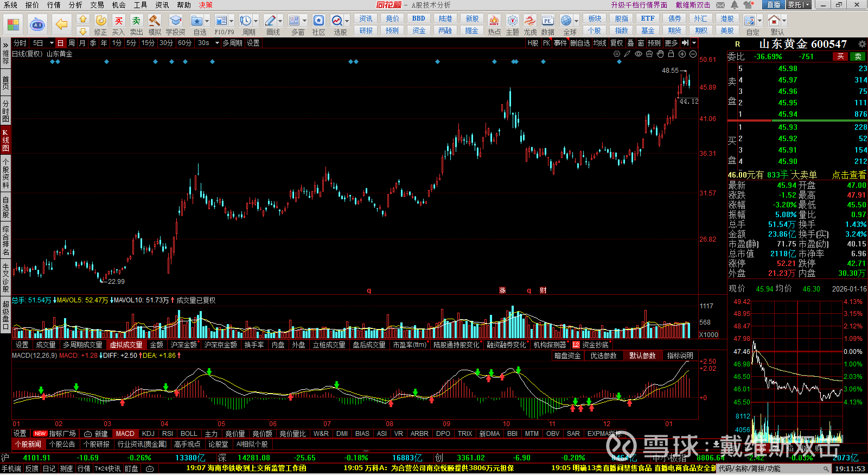Click the stock code search input field
The width and height of the screenshot is (868, 475).
tap(770, 468)
